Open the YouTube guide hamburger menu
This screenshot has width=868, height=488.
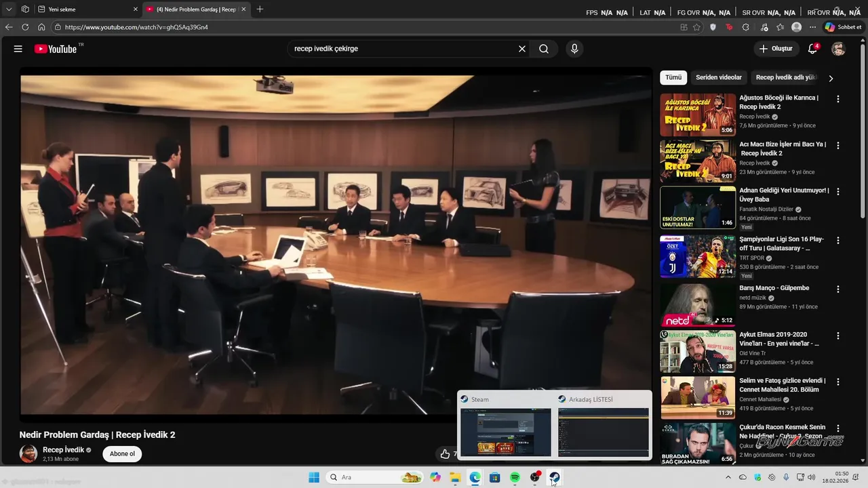(x=18, y=49)
